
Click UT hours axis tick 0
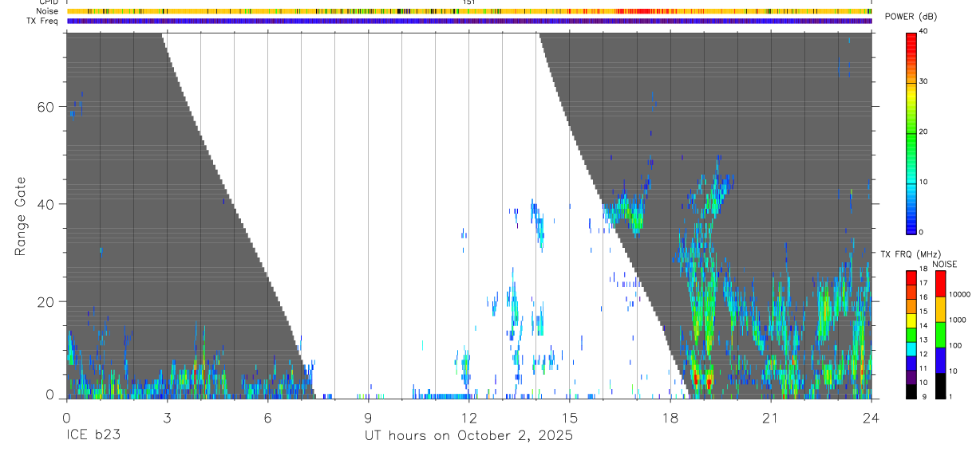(x=66, y=418)
